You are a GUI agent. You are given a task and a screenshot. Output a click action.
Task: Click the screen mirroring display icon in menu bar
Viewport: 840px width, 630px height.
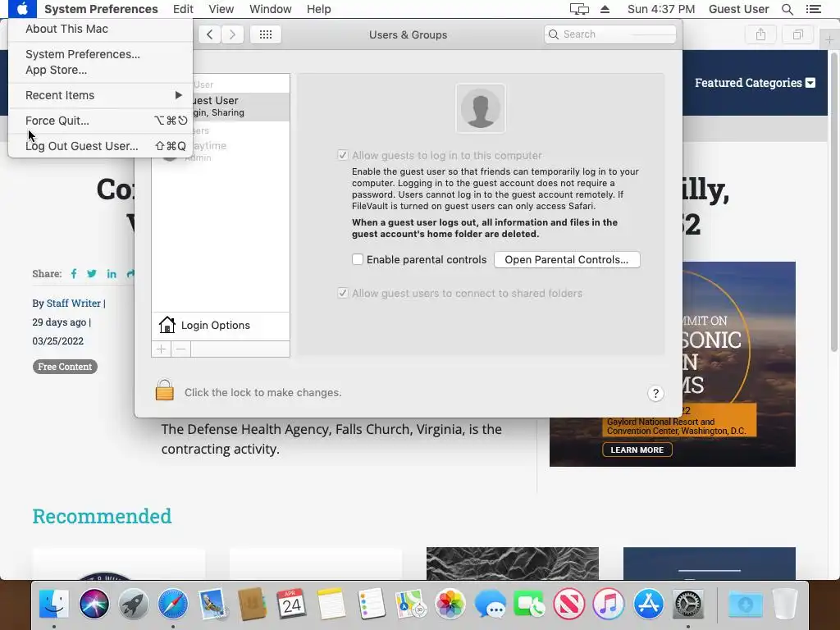click(579, 9)
